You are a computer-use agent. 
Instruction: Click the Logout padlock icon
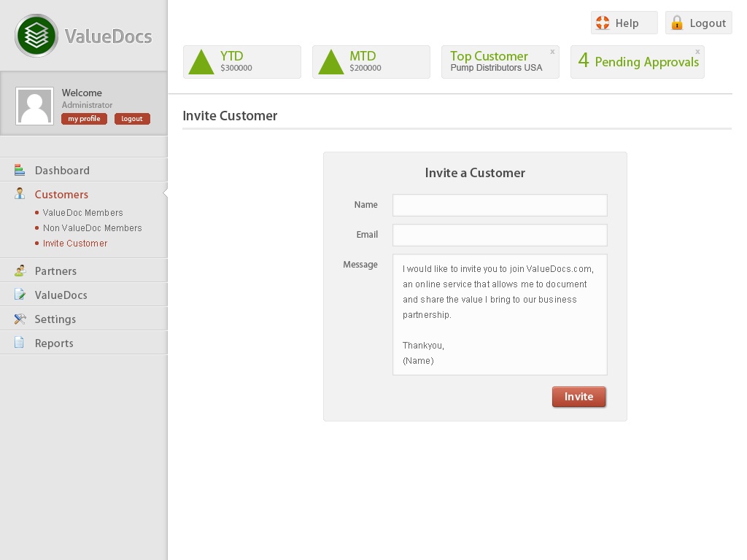pos(677,23)
